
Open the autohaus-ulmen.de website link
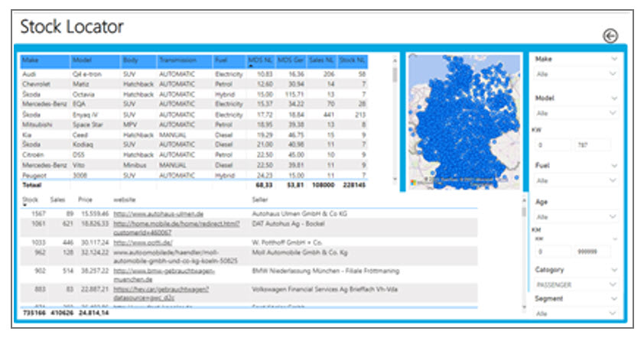point(158,212)
